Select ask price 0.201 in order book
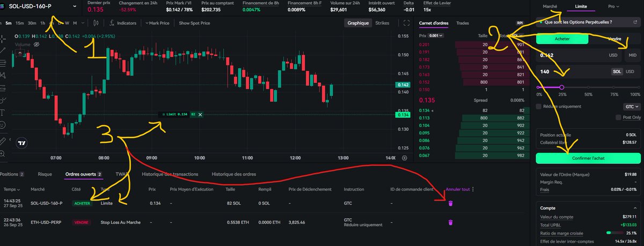The height and width of the screenshot is (246, 644). point(424,44)
